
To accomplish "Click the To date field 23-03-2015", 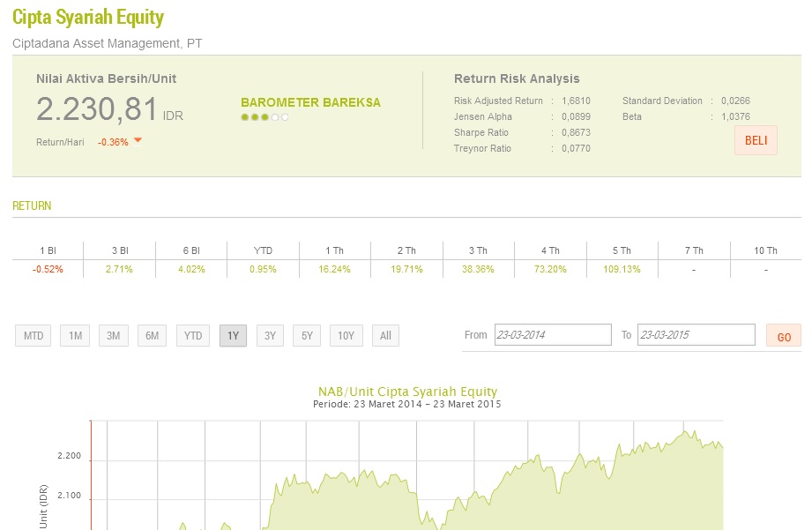I will 696,335.
